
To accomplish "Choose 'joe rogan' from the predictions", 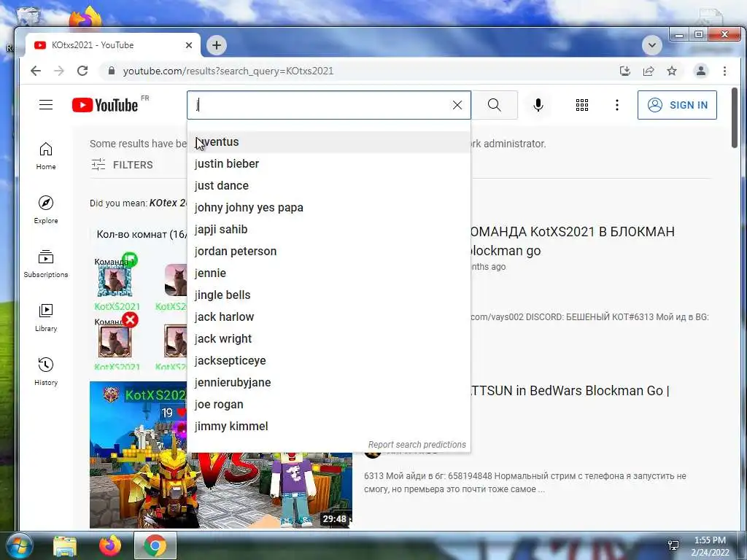I will pyautogui.click(x=329, y=405).
